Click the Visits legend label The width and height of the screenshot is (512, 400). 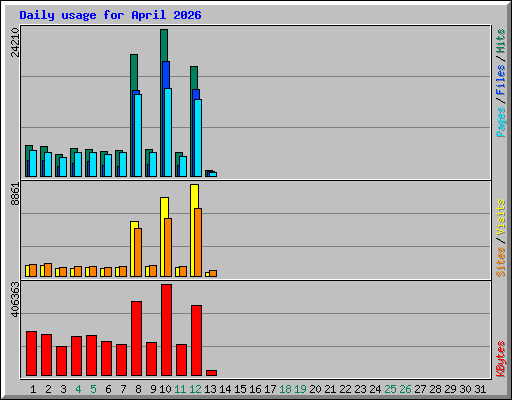pyautogui.click(x=501, y=217)
